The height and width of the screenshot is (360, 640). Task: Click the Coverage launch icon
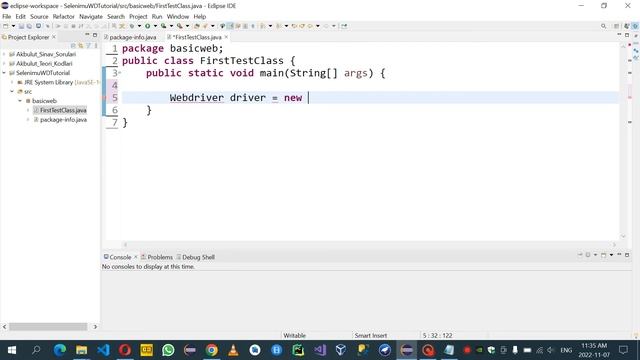(x=163, y=26)
